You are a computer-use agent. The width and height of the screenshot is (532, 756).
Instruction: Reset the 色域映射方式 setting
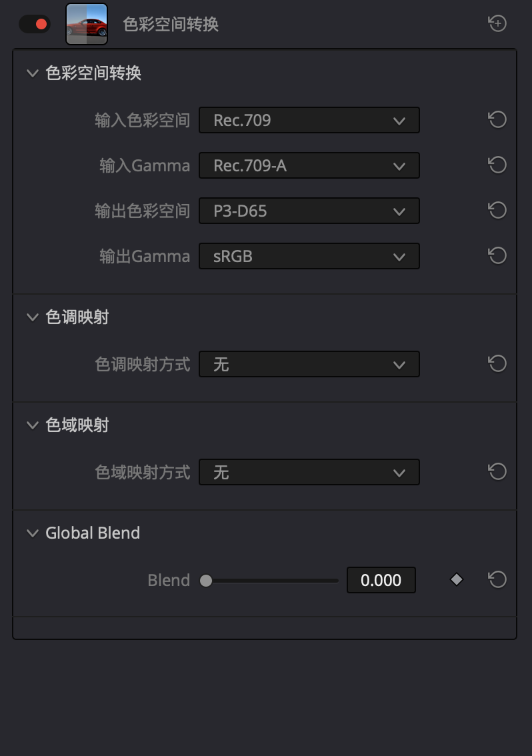497,472
